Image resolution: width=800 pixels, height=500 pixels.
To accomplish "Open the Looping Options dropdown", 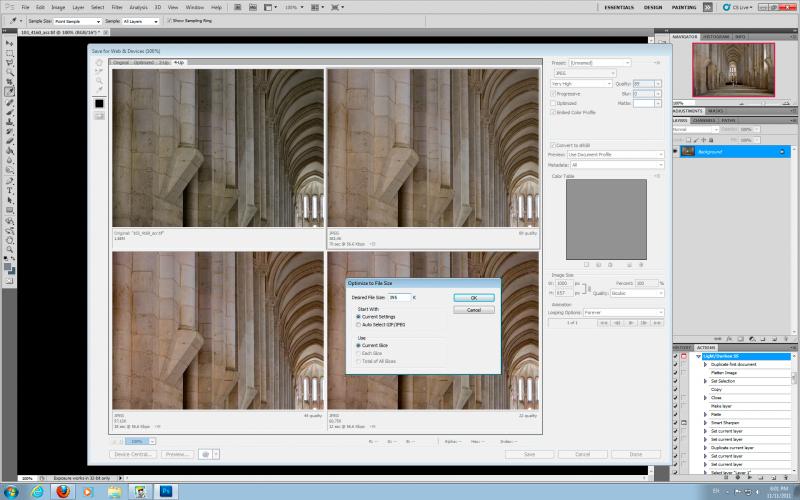I will [623, 312].
